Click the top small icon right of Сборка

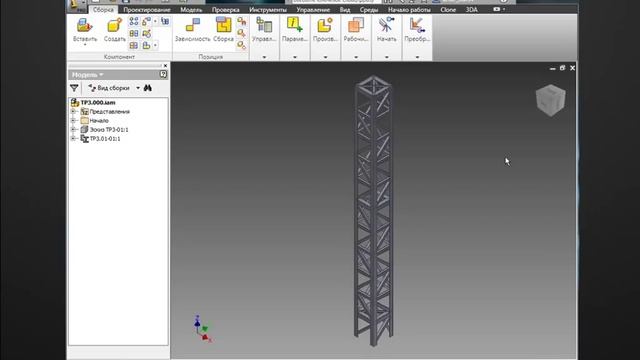click(242, 21)
